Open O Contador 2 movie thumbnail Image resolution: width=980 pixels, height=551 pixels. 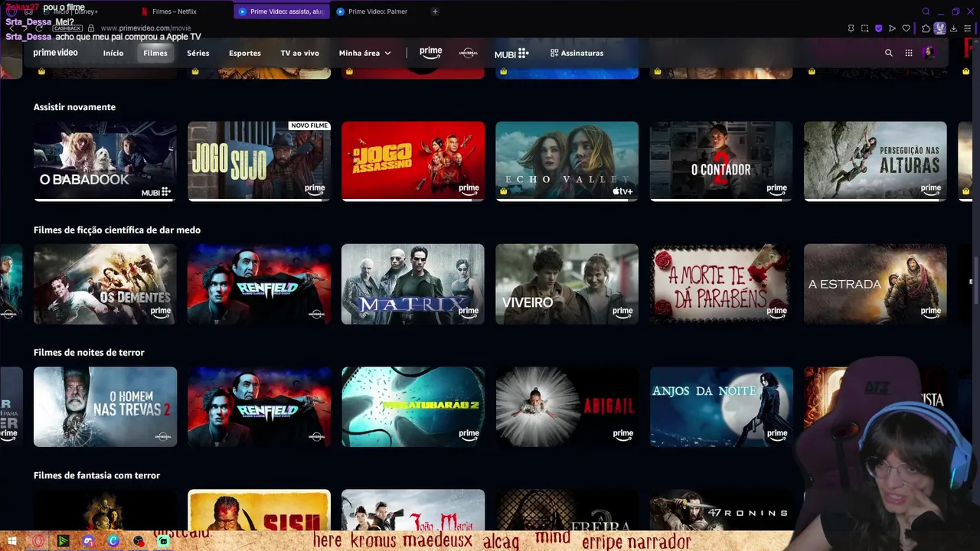(x=721, y=161)
